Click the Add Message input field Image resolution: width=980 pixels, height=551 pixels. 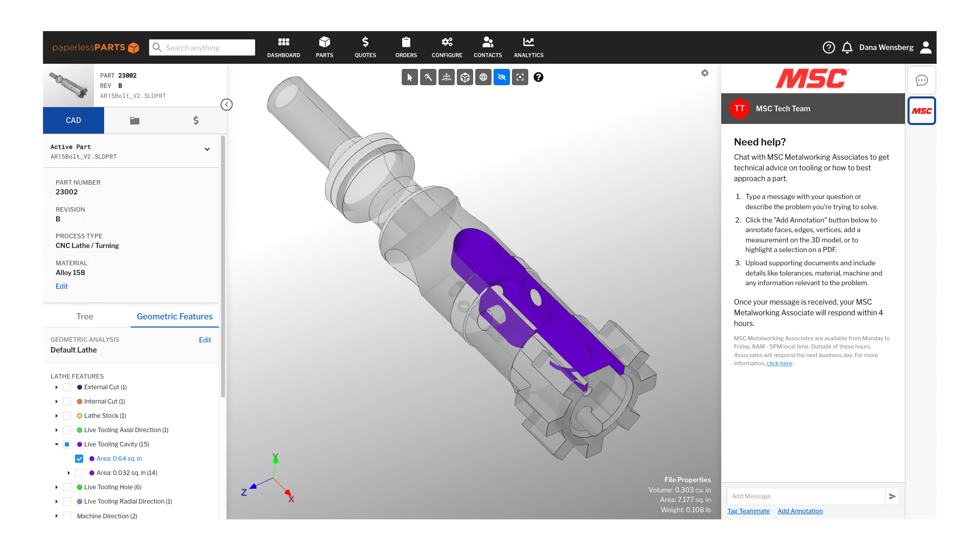[x=805, y=496]
